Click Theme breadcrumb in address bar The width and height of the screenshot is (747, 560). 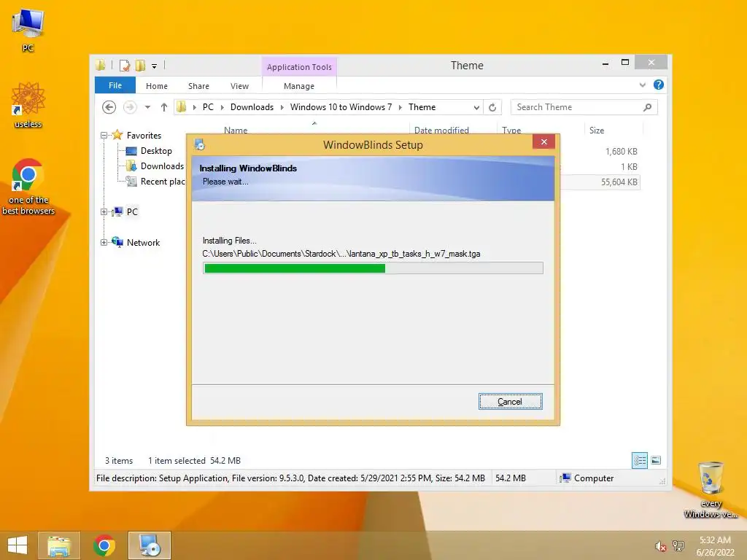[x=422, y=107]
